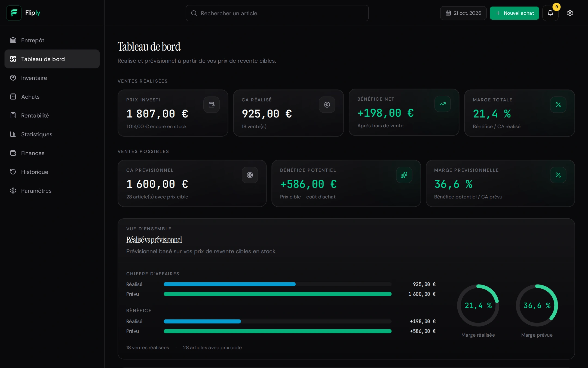Click the percent icon on Marge prévisionnelle card
This screenshot has width=588, height=368.
point(558,175)
